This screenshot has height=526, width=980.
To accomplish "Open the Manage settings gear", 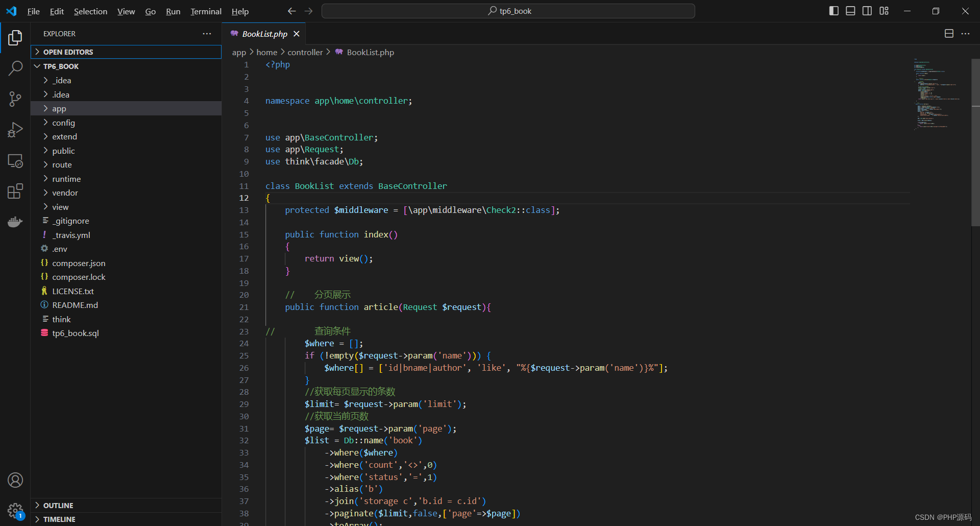I will (x=15, y=510).
